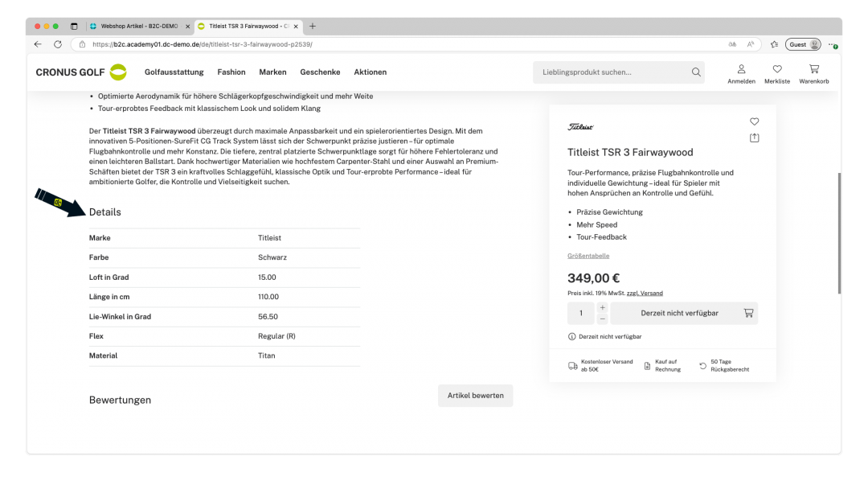
Task: Open a new browser tab
Action: [x=313, y=26]
